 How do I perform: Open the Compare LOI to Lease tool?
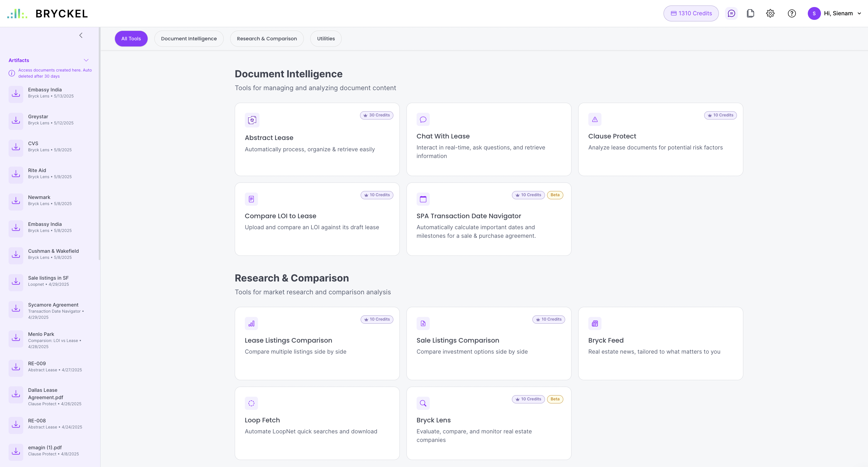pyautogui.click(x=317, y=219)
